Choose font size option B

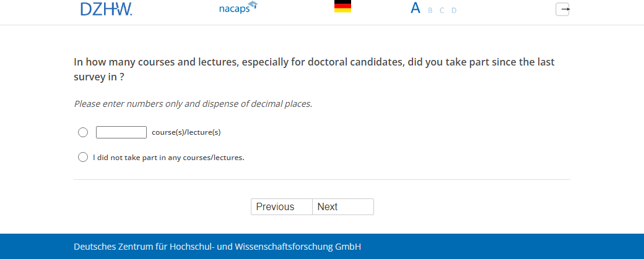[430, 11]
